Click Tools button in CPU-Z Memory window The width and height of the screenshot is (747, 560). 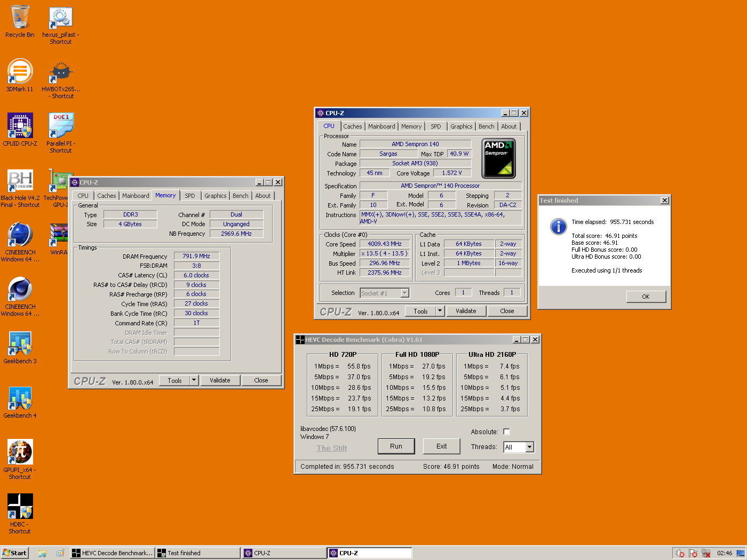click(x=174, y=380)
